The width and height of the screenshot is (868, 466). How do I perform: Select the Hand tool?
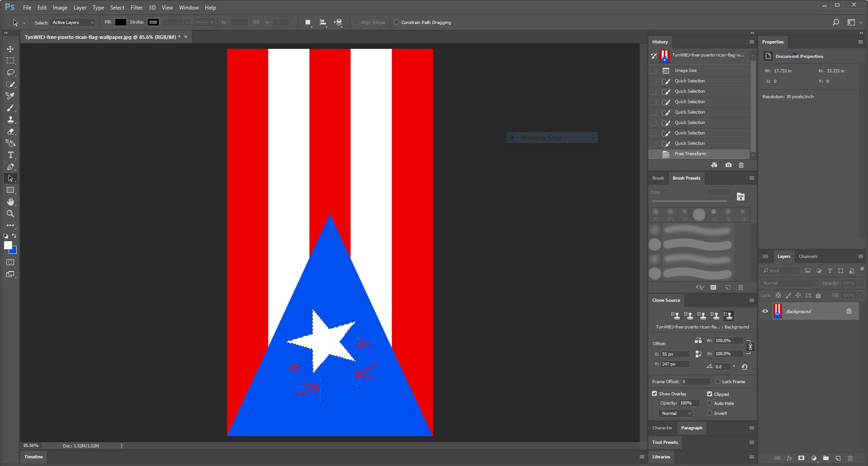(x=10, y=202)
